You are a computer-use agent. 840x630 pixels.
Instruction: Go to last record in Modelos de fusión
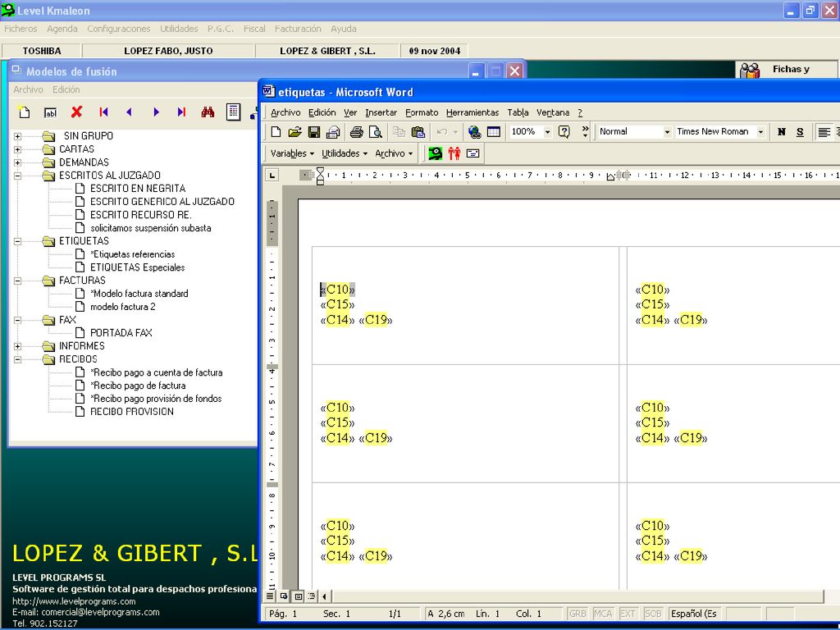tap(181, 112)
